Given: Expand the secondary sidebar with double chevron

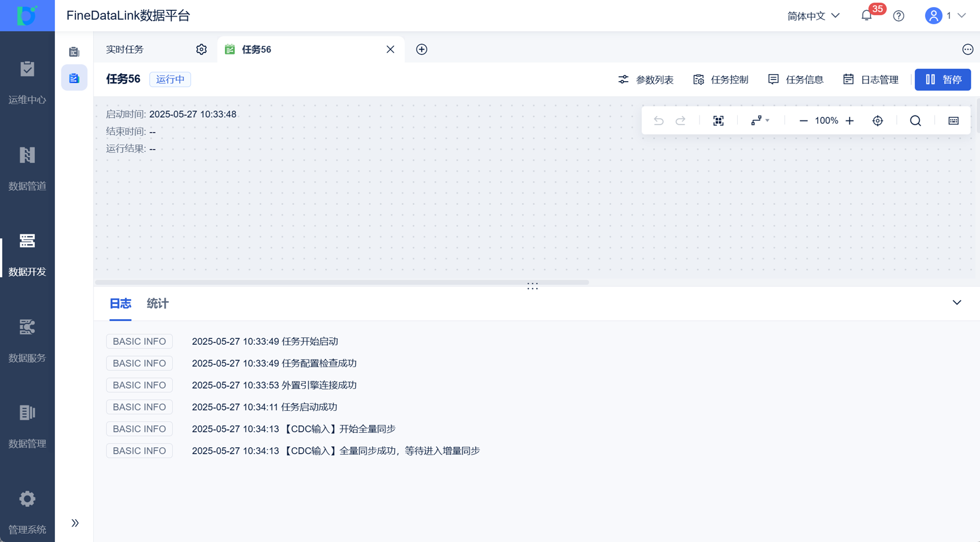Looking at the screenshot, I should (x=75, y=523).
